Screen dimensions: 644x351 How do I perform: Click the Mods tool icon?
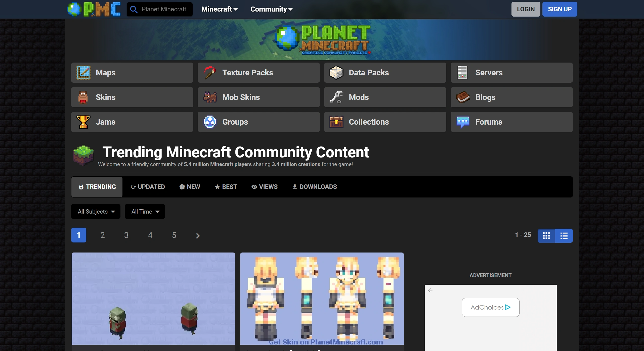[336, 97]
